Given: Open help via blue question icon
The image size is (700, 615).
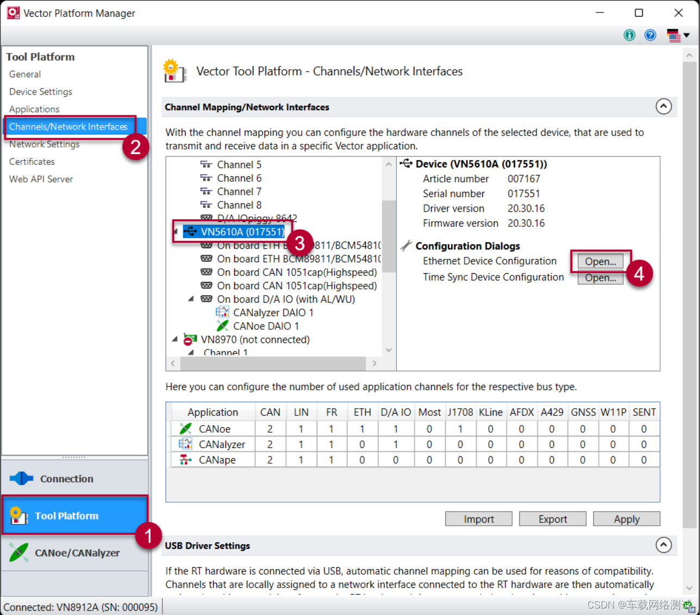Looking at the screenshot, I should tap(650, 35).
